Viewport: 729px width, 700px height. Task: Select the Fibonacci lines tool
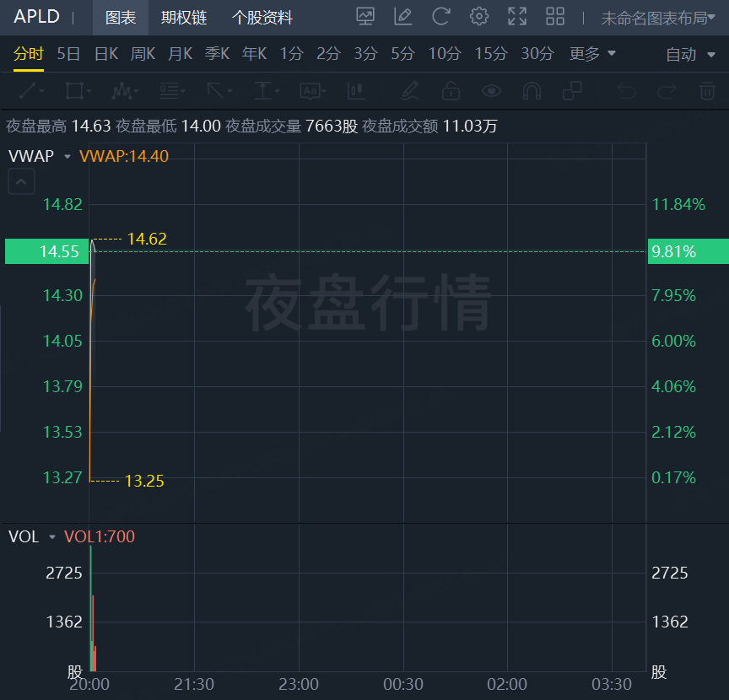pos(172,91)
